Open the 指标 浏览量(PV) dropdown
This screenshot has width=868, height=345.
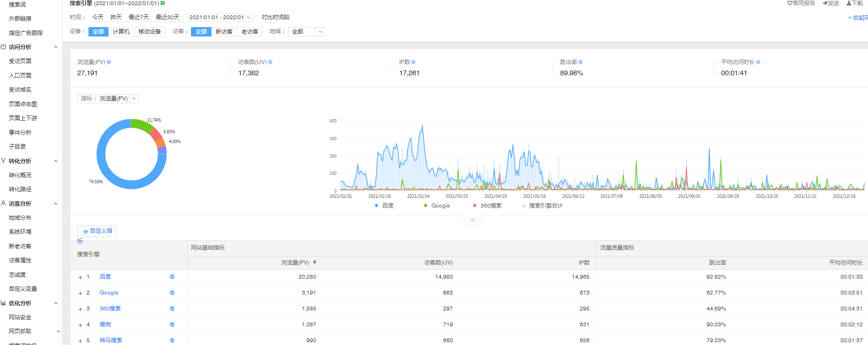[134, 99]
